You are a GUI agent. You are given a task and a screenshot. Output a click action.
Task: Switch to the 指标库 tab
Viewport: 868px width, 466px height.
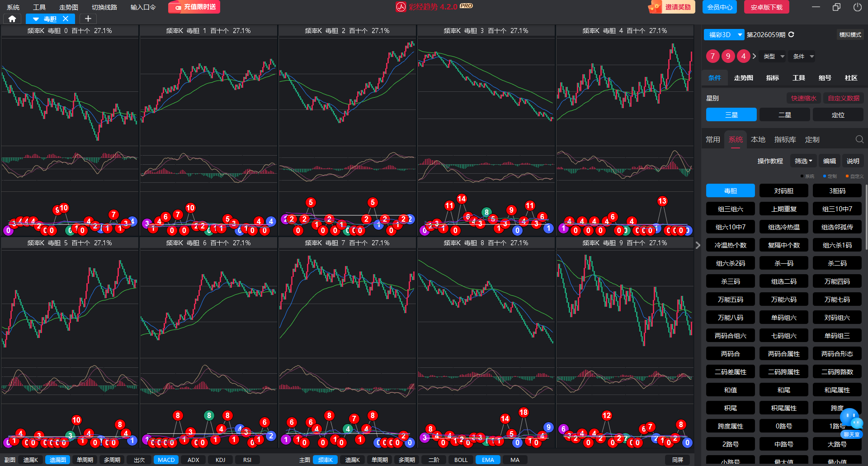coord(785,139)
